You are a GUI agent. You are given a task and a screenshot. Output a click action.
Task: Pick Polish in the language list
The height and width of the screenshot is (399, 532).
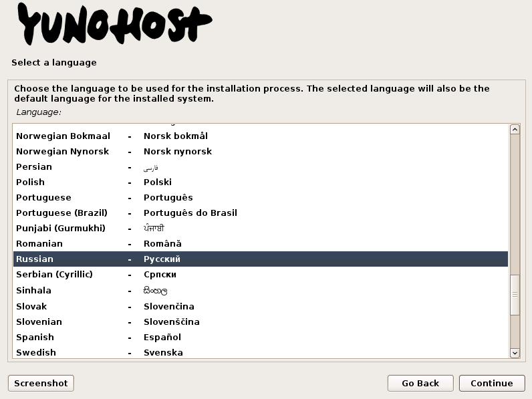(260, 182)
